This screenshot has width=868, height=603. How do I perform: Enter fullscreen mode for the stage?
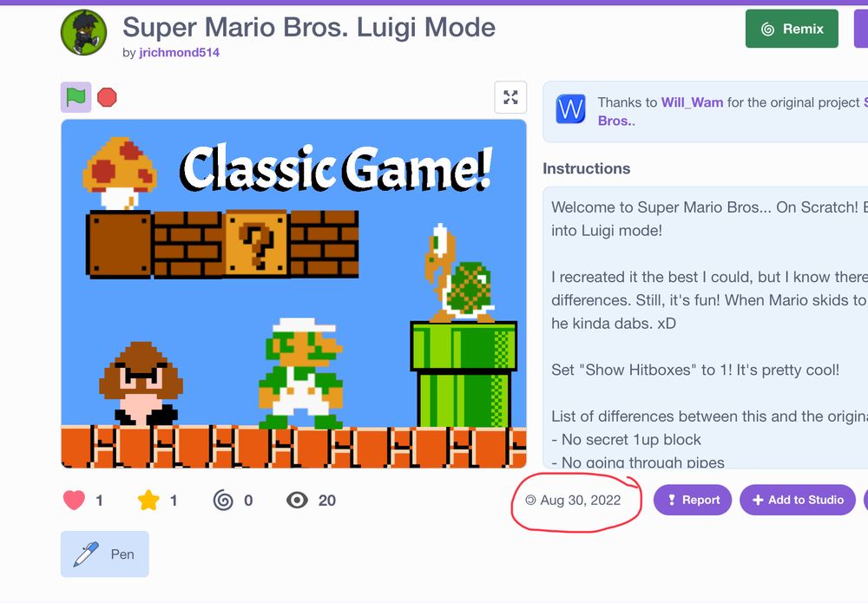pos(510,97)
